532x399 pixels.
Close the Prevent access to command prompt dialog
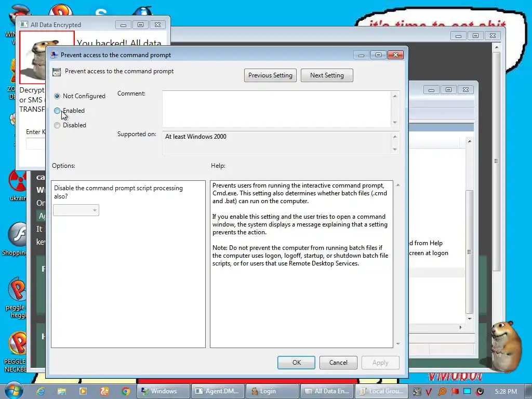tap(395, 55)
